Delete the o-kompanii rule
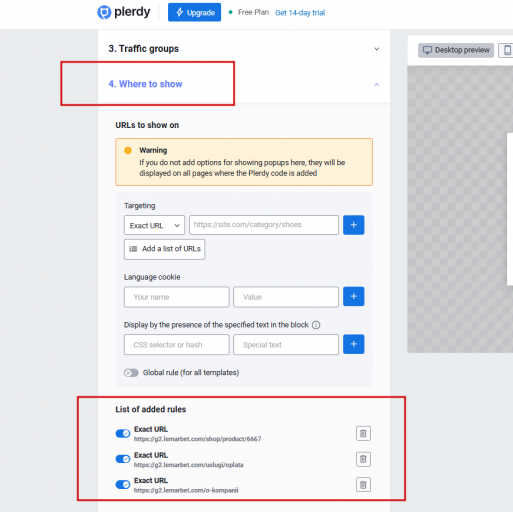 click(363, 484)
